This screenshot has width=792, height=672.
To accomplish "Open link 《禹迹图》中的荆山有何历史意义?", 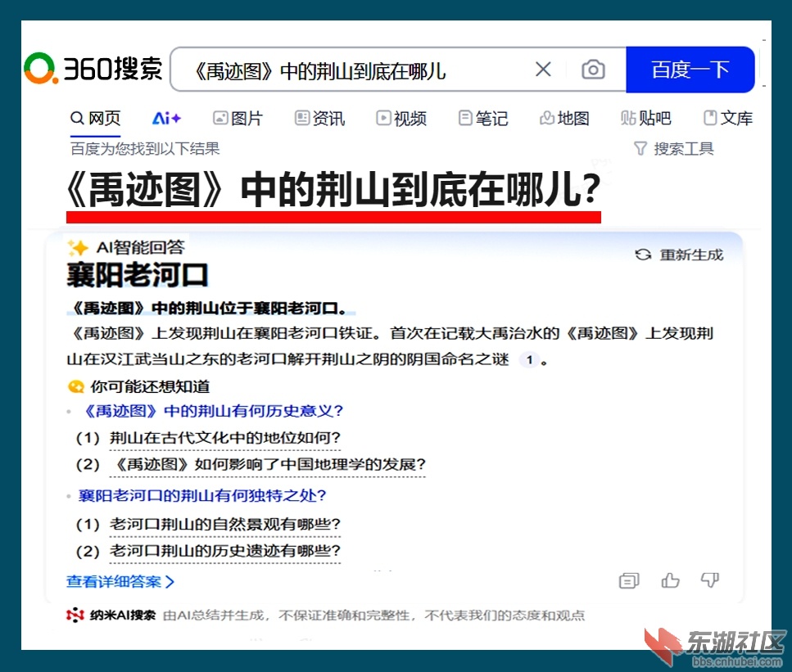I will pos(212,411).
